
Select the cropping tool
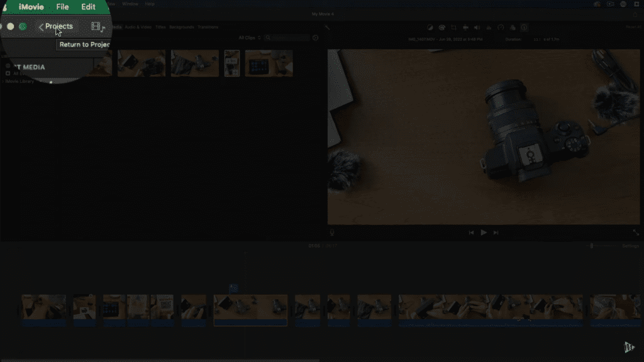(454, 28)
